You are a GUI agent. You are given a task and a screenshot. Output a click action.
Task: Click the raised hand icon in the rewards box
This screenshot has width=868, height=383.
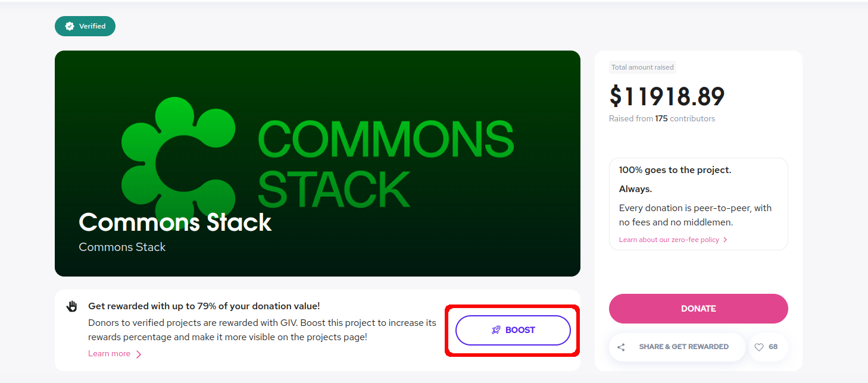point(72,306)
